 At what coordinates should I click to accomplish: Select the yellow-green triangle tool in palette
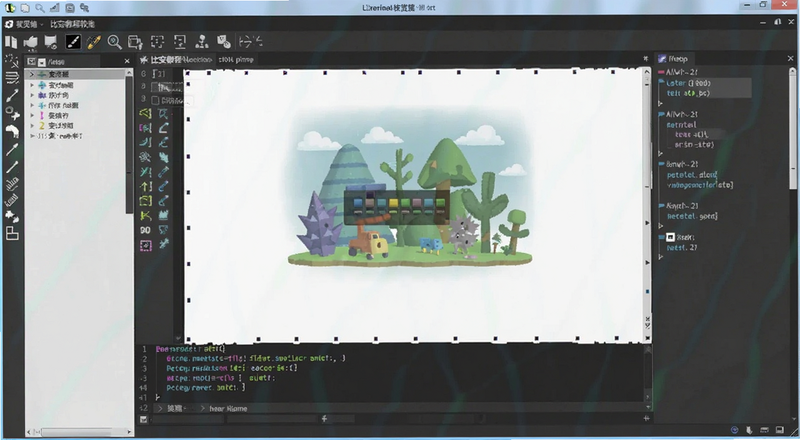145,113
